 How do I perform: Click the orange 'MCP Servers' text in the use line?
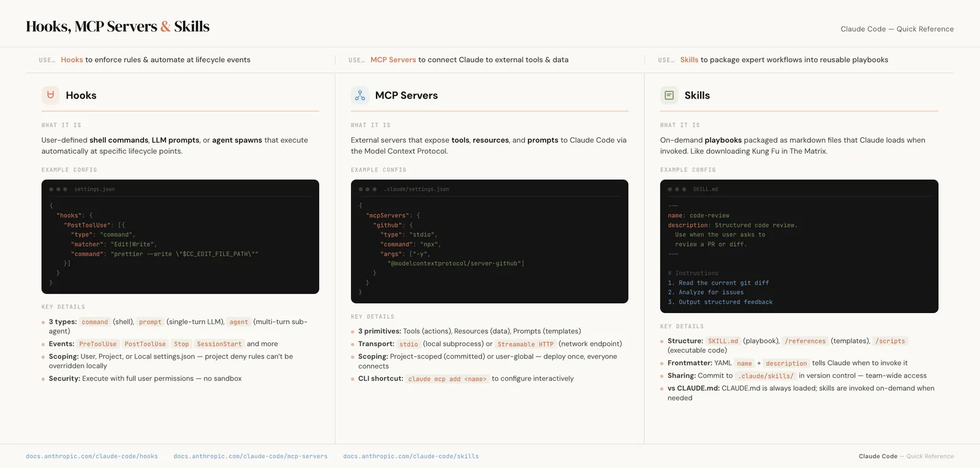pyautogui.click(x=393, y=60)
